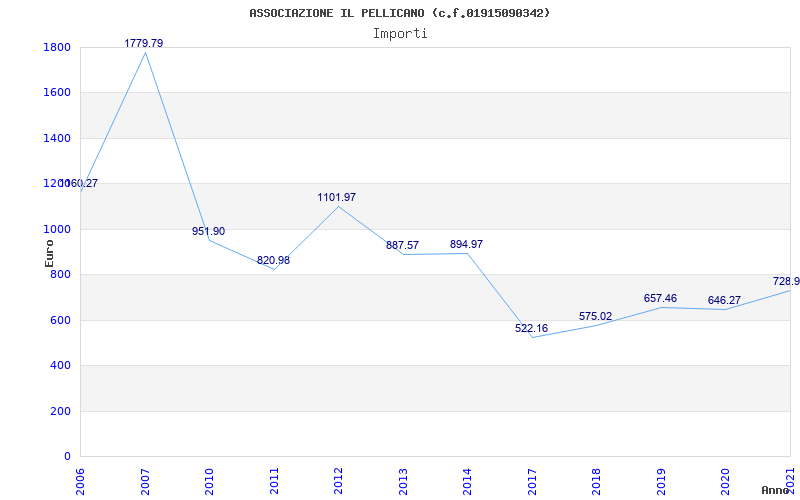Image resolution: width=800 pixels, height=500 pixels.
Task: Click the y-axis value 400
Action: pyautogui.click(x=60, y=365)
